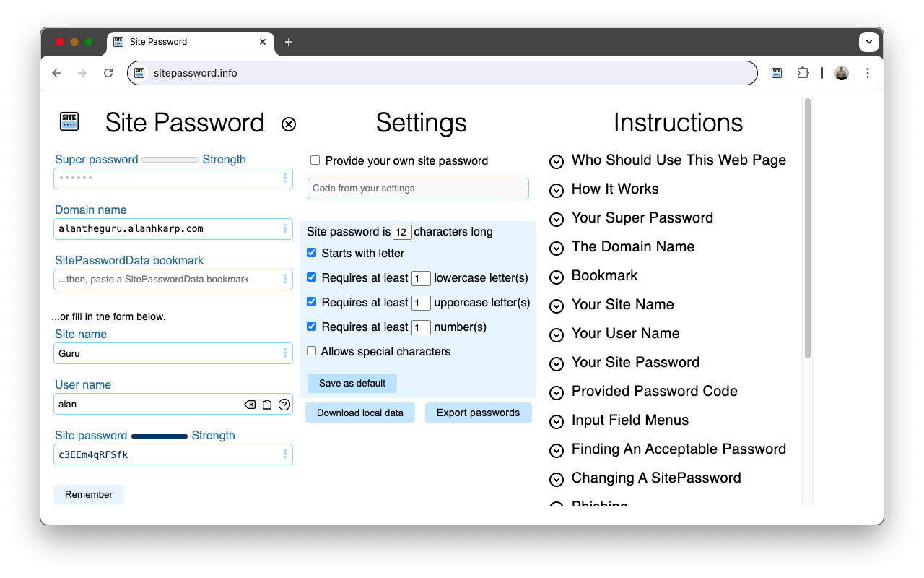Uncheck Starts with letter
Screen dimensions: 924x578
(x=311, y=253)
